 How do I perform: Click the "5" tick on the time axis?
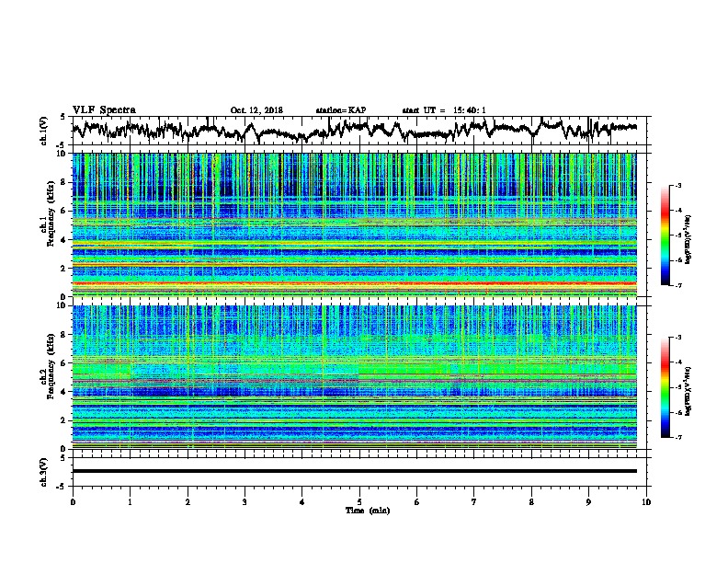[359, 502]
